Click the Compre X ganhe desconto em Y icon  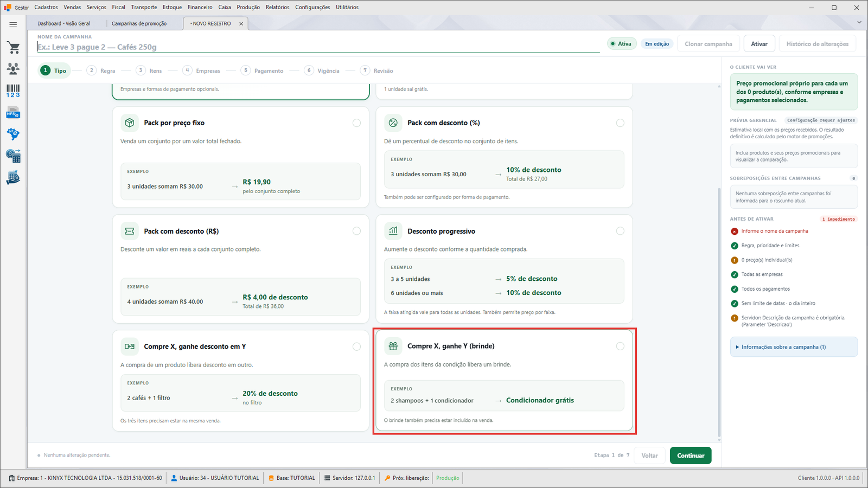pos(130,346)
